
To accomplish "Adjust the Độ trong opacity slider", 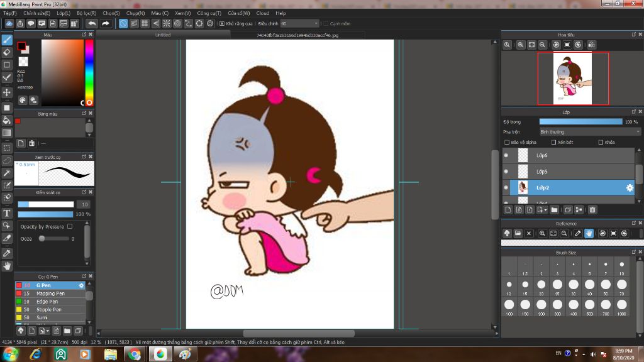I will (580, 122).
